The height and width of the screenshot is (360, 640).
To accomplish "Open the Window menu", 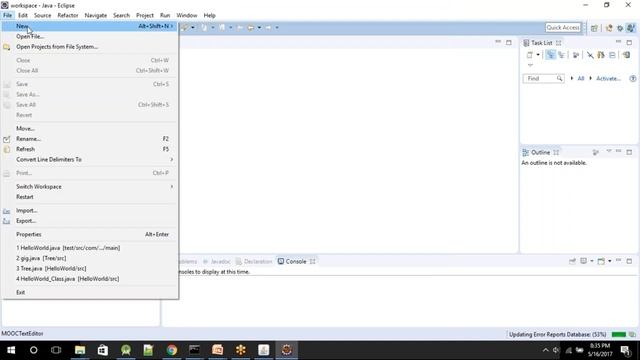I will [187, 16].
